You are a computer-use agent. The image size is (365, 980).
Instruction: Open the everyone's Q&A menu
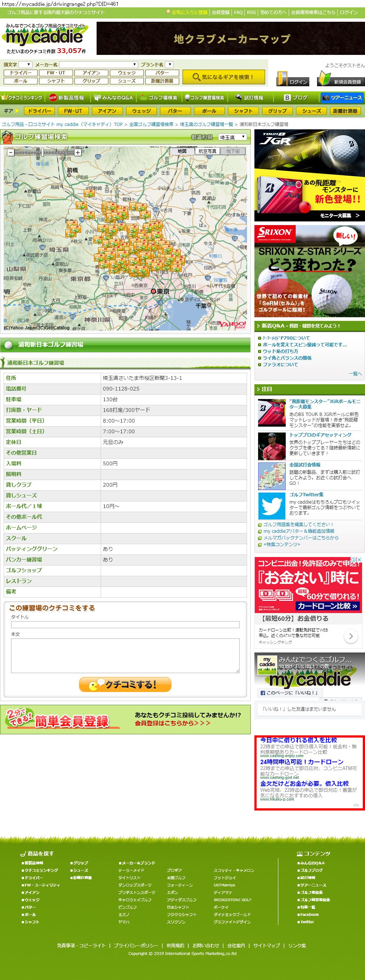click(x=114, y=98)
